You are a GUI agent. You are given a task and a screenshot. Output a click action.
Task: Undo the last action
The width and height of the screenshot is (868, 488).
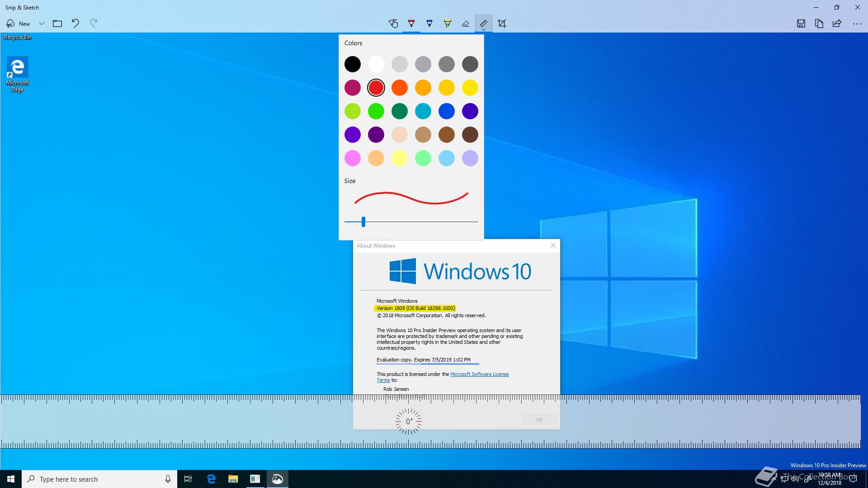[75, 23]
